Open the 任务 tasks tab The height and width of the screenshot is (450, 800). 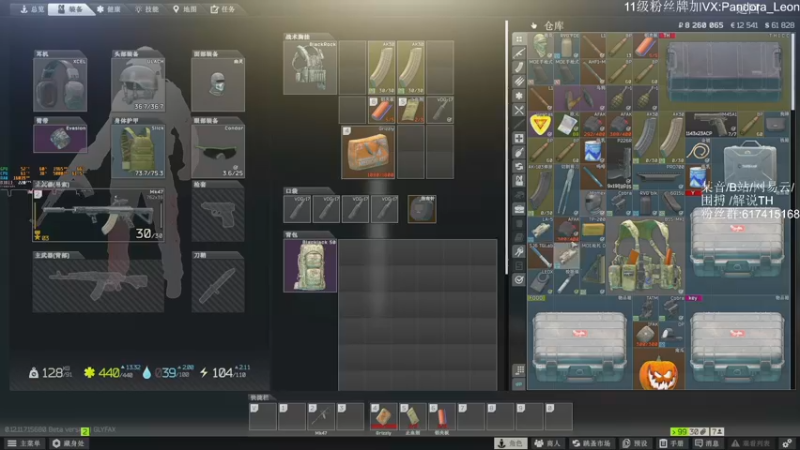pyautogui.click(x=223, y=9)
